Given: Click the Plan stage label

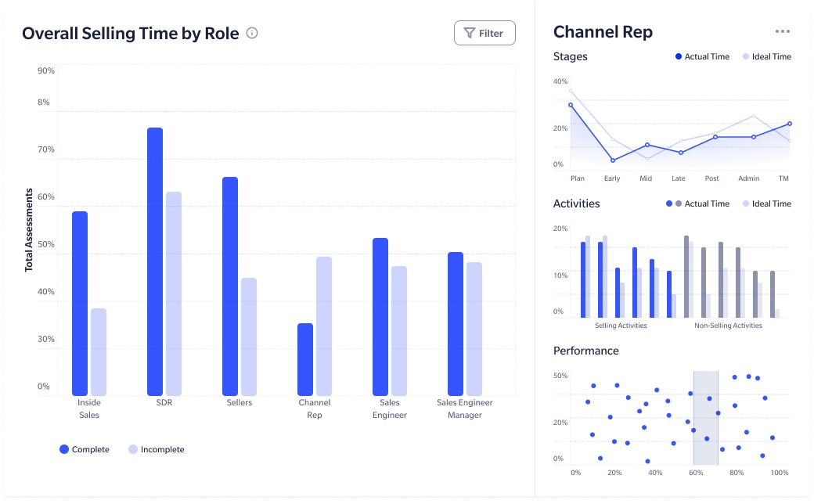Looking at the screenshot, I should (578, 178).
